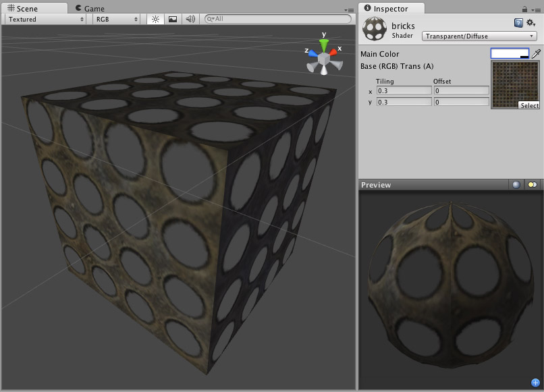Viewport: 544px width, 392px height.
Task: Open the Scene panel menu at top right
Action: coord(351,9)
